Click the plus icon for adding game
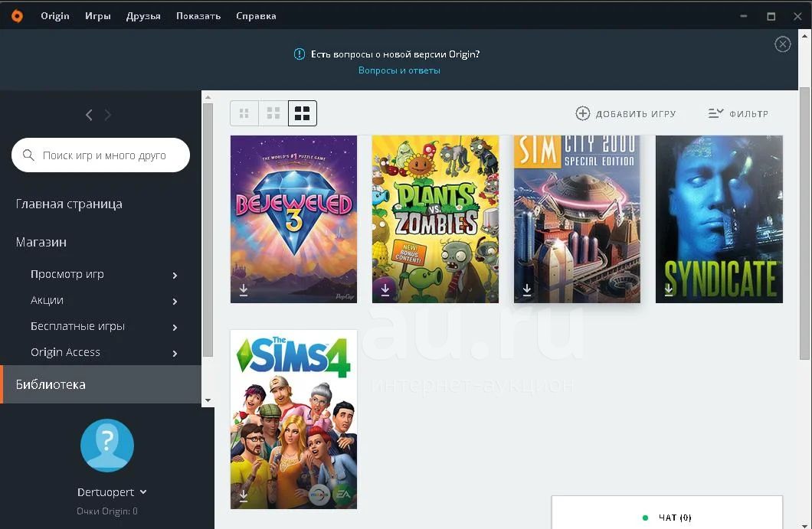The height and width of the screenshot is (529, 812). (583, 113)
